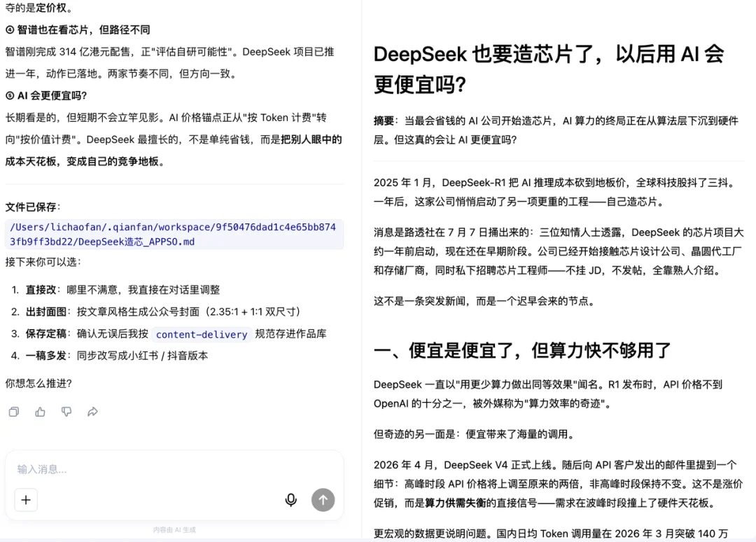
Task: Click bold phrase 算力供需失衡 in the article
Action: [455, 503]
